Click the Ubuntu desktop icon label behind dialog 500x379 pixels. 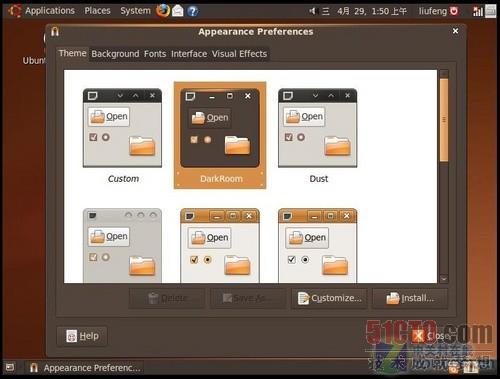click(34, 61)
